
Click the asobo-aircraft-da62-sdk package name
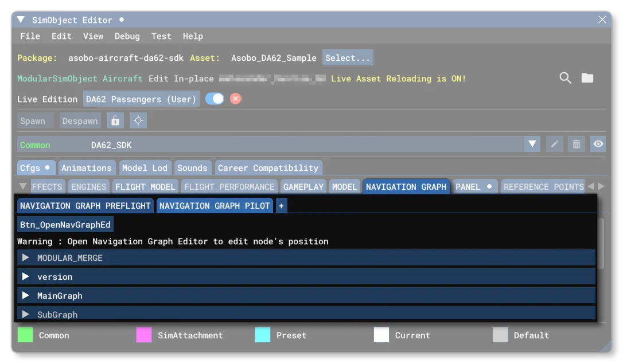coord(126,58)
